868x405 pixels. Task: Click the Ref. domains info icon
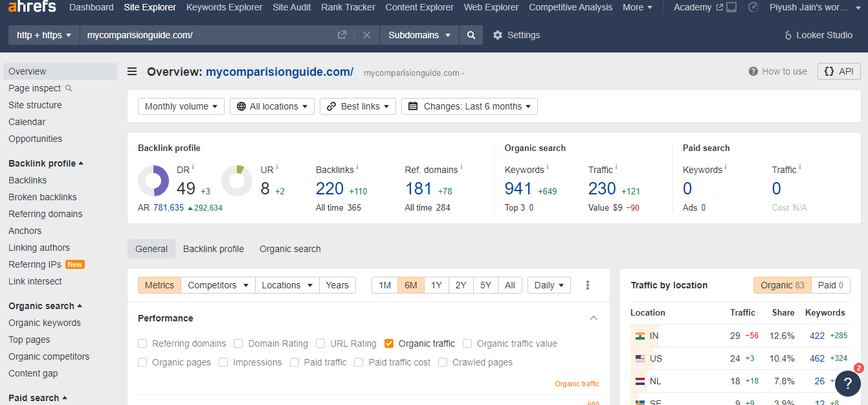462,167
